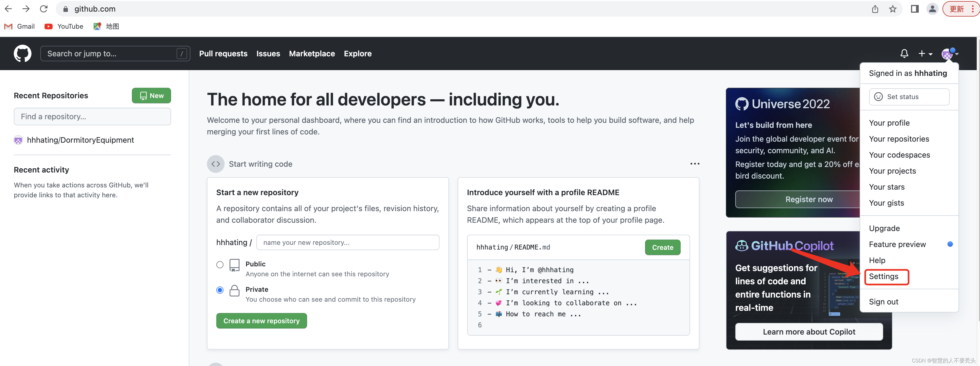
Task: Open the browser side panel icon
Action: pos(915,9)
